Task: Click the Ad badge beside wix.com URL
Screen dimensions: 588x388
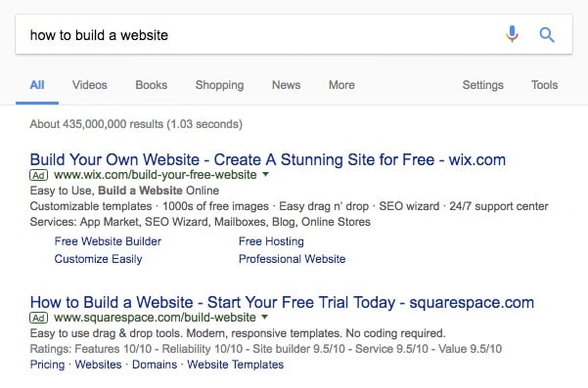Action: (x=38, y=175)
